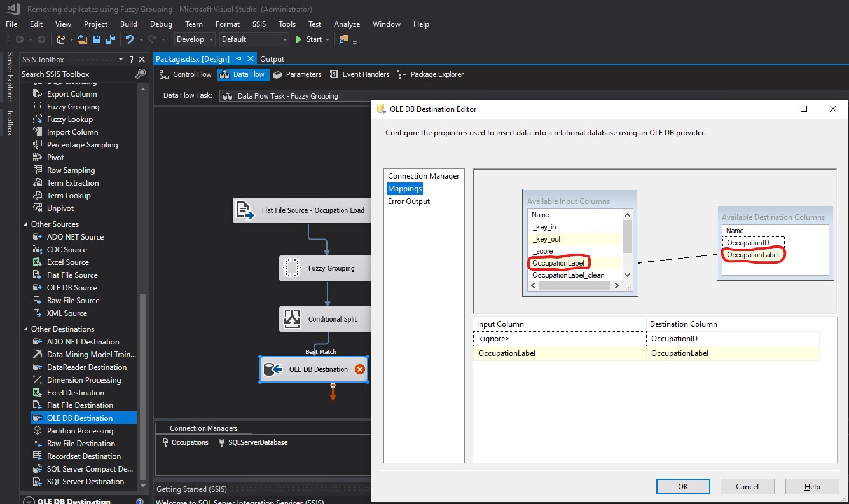
Task: Select ADO NET Source in the toolbox
Action: pyautogui.click(x=75, y=237)
